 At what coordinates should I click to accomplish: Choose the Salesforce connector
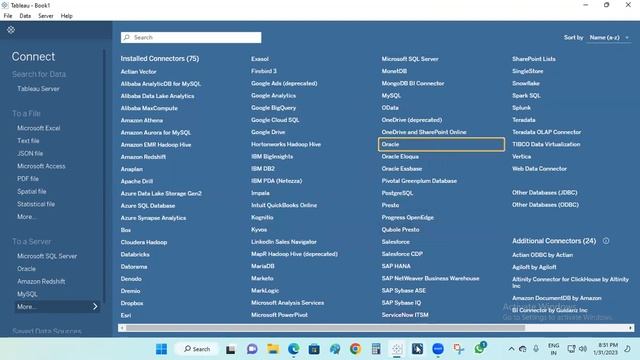[x=396, y=242]
